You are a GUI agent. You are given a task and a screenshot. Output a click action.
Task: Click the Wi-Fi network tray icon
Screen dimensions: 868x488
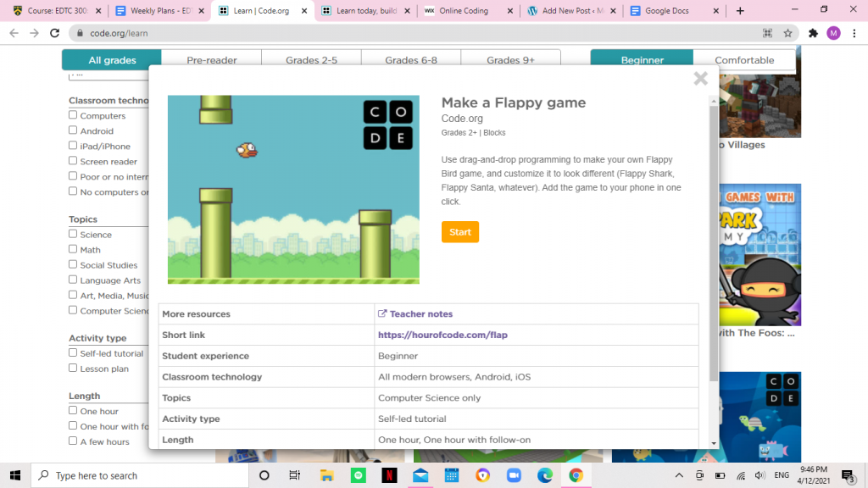[741, 475]
